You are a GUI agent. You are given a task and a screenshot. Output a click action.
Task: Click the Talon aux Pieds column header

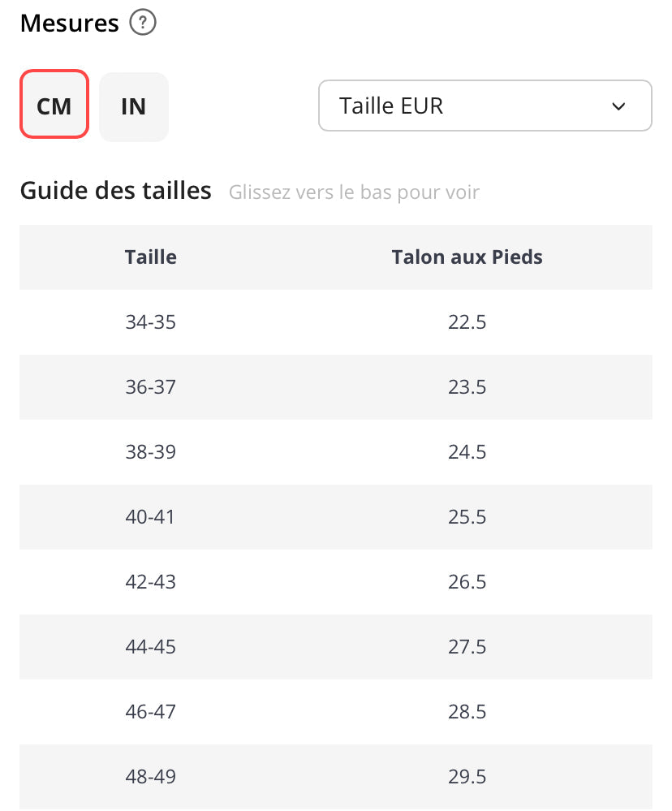467,257
